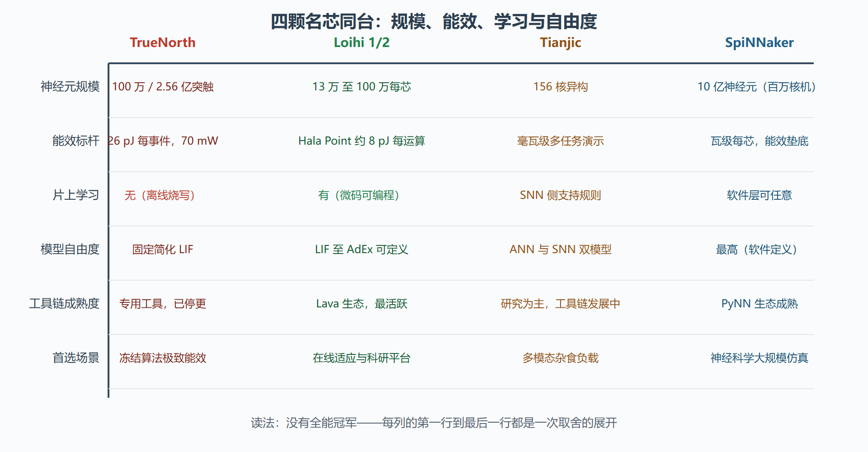868x452 pixels.
Task: Select the SpiNNaker column header
Action: tap(759, 42)
